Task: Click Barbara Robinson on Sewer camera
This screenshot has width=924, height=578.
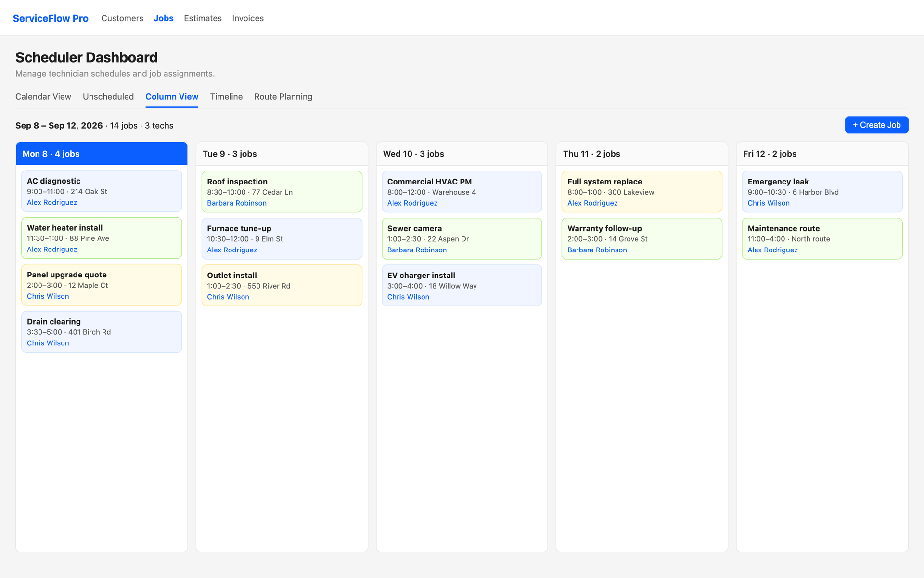Action: coord(417,250)
